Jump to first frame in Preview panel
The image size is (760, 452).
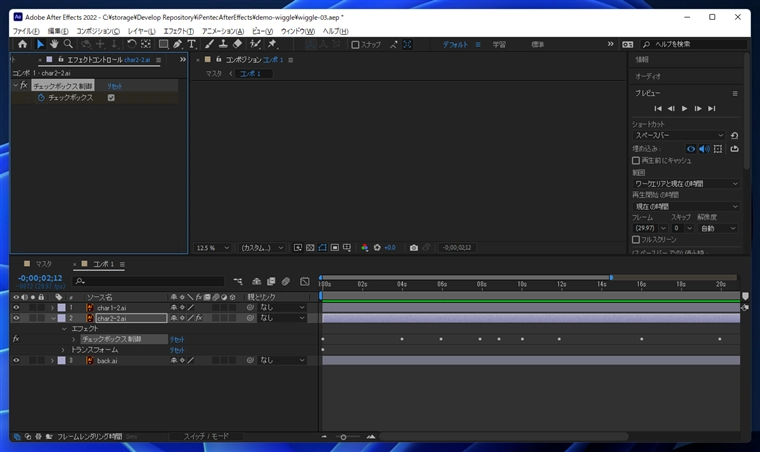(x=658, y=109)
